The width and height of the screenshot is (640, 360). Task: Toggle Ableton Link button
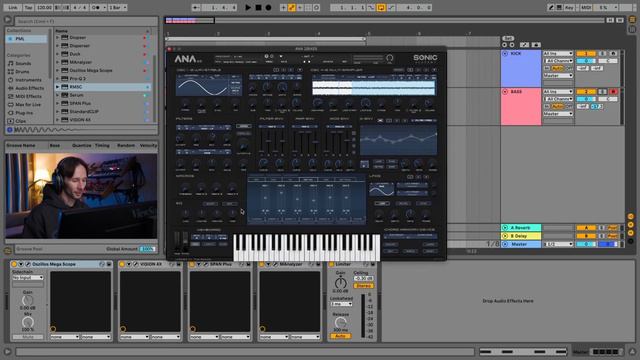click(13, 7)
